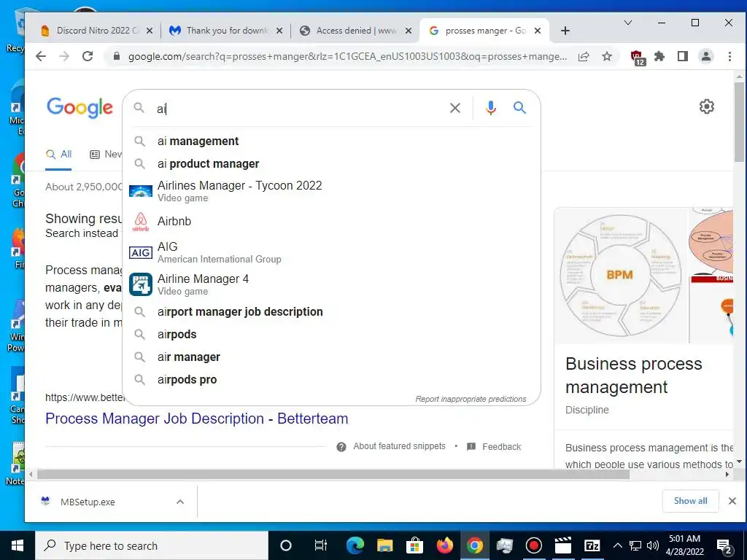Choose the 'airpods' suggestion
Viewport: 747px width, 560px height.
coord(331,334)
